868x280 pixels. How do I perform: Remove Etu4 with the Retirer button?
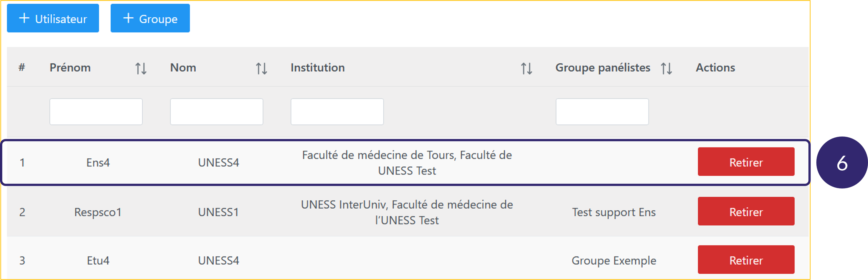tap(746, 260)
